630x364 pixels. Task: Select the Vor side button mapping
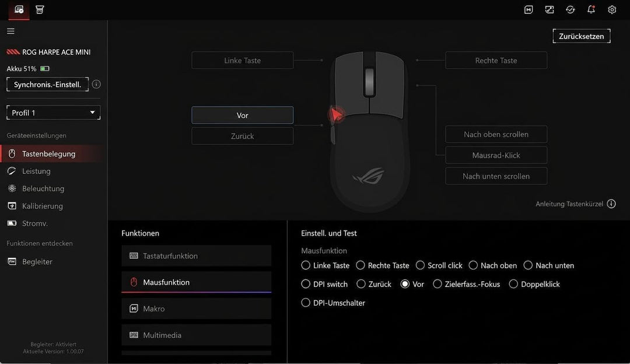(242, 115)
